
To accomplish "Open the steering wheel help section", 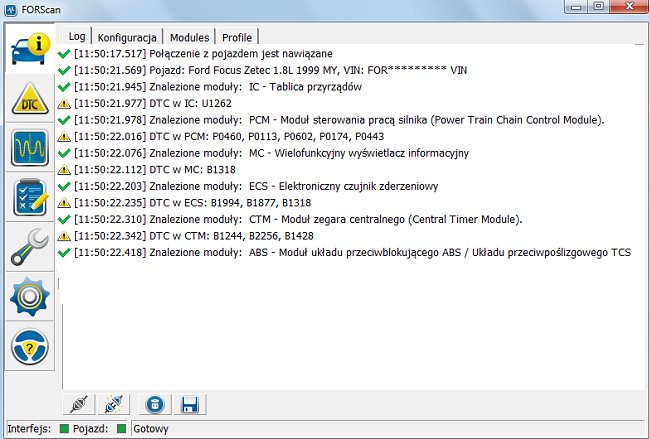I will click(x=30, y=347).
